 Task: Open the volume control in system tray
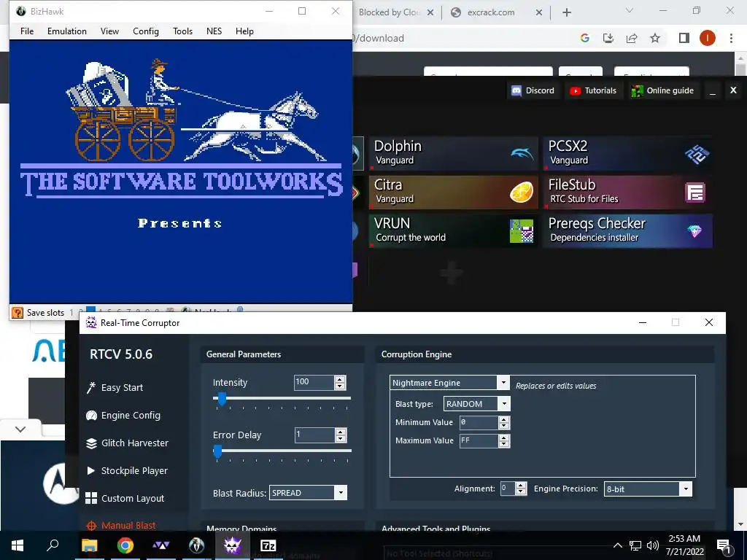[x=653, y=545]
